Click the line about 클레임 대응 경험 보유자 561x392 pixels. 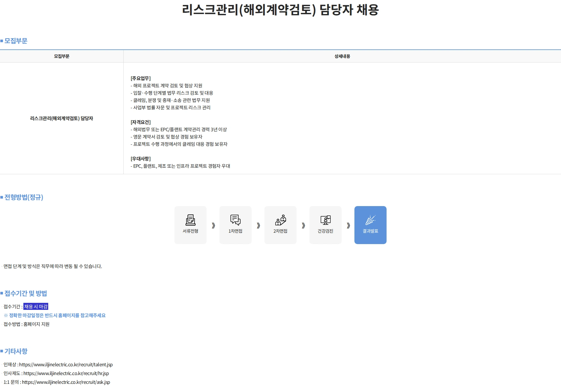pyautogui.click(x=179, y=144)
